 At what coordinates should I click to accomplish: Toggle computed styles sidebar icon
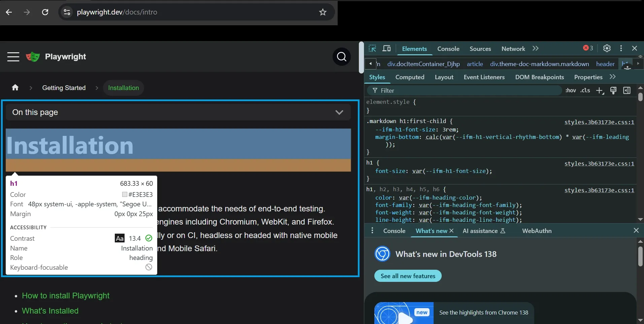click(627, 90)
